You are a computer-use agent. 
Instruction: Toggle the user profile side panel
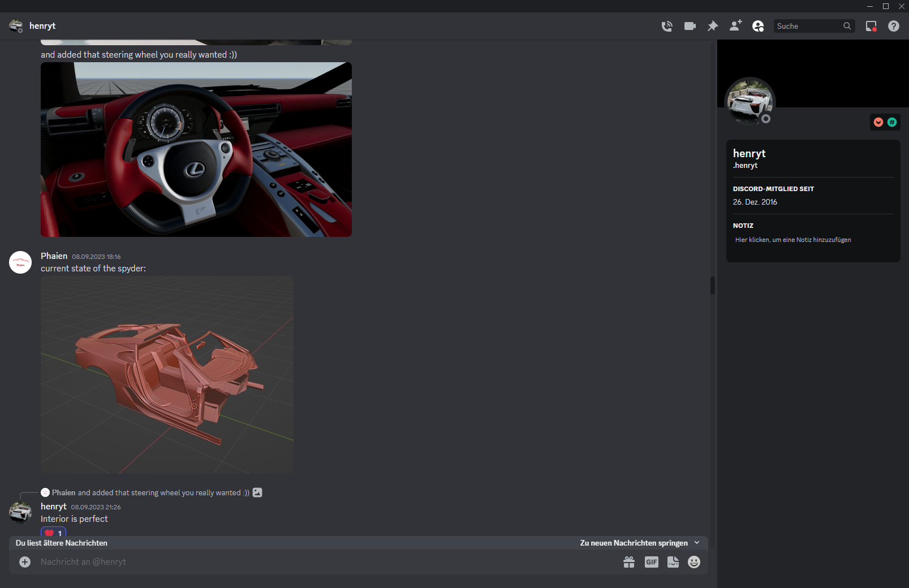pyautogui.click(x=758, y=26)
